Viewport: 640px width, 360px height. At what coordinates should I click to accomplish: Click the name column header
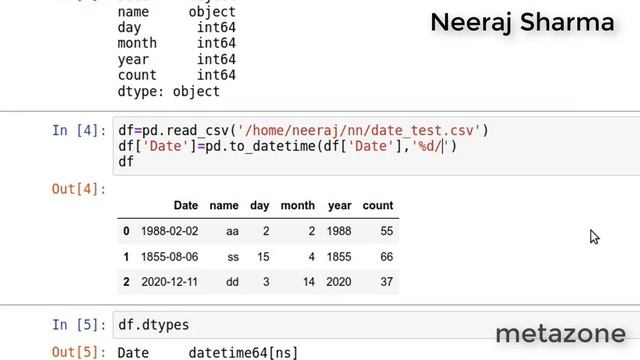224,205
